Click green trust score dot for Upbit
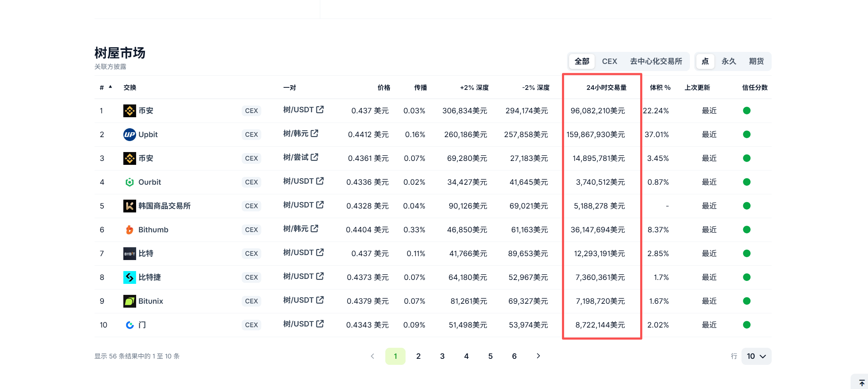This screenshot has height=389, width=868. 746,135
